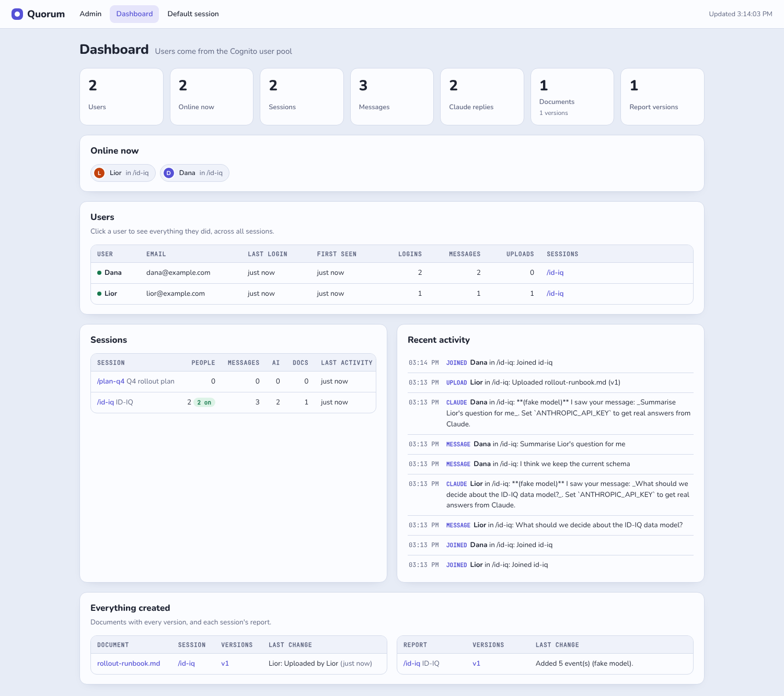Open the Default session tab

coord(193,14)
